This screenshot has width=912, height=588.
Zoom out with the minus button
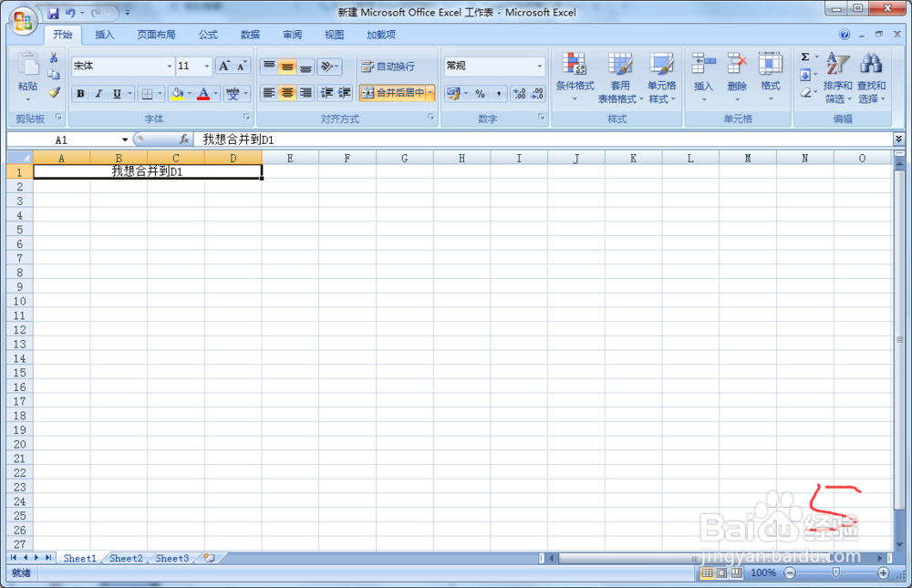point(790,573)
